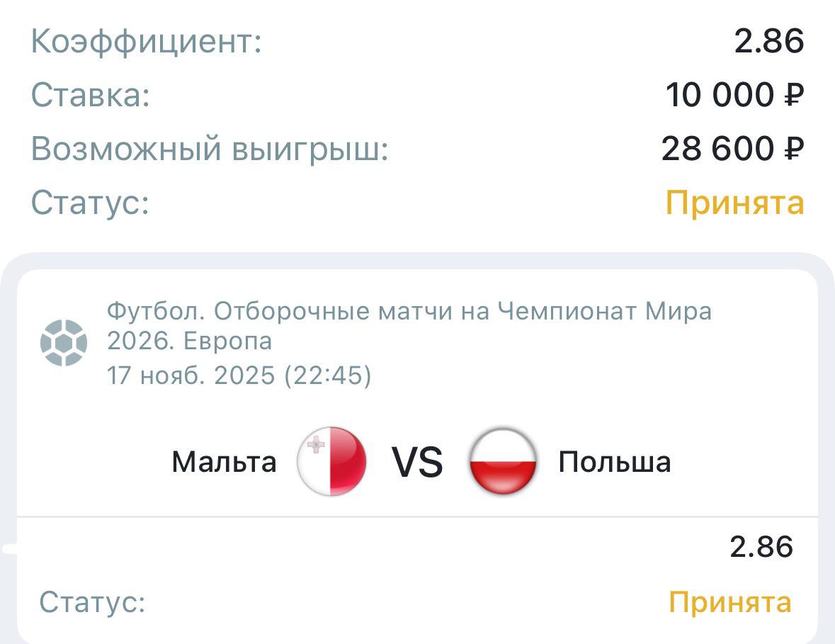Click the 10 000 stake amount
835x644 pixels.
click(718, 95)
